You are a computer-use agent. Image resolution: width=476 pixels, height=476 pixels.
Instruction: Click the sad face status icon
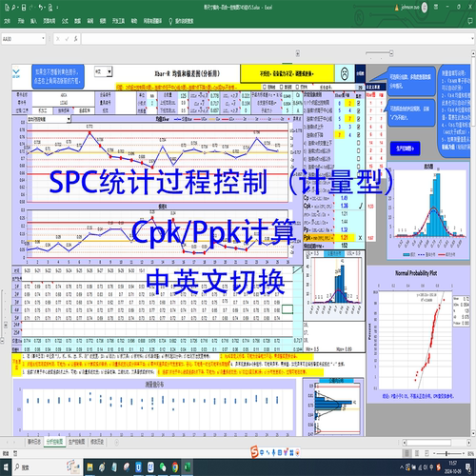pyautogui.click(x=345, y=73)
